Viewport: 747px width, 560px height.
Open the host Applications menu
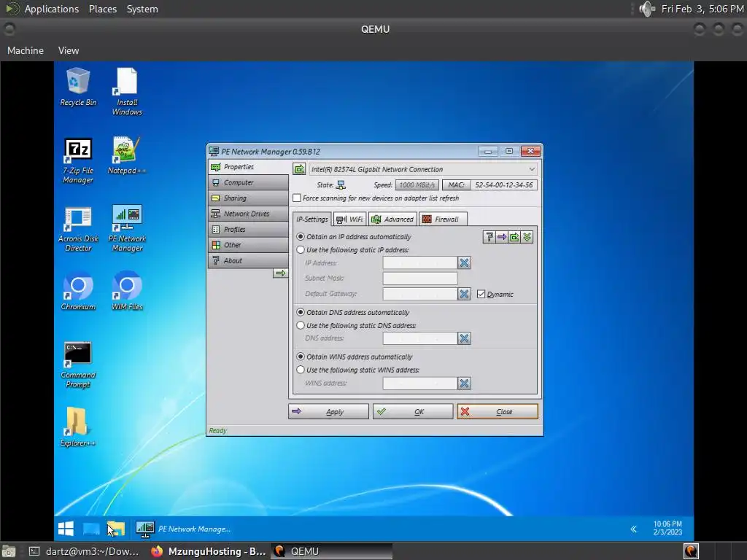(52, 9)
